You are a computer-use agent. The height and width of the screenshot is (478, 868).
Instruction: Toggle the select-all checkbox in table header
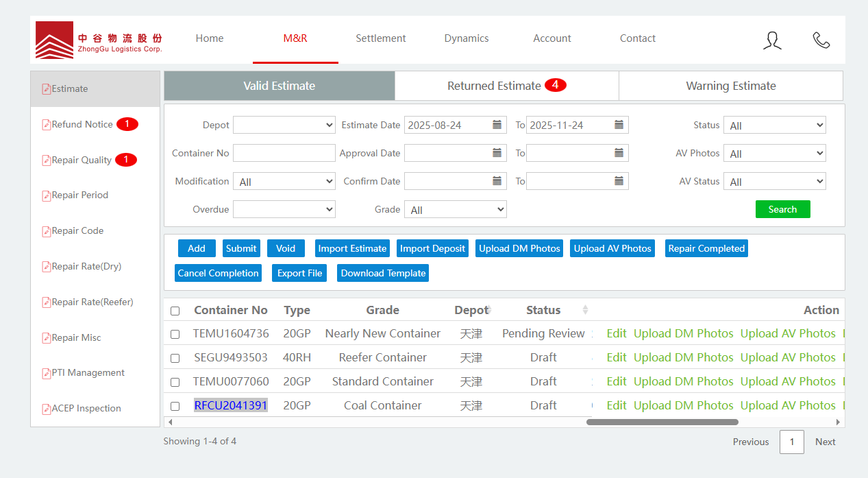click(x=175, y=311)
